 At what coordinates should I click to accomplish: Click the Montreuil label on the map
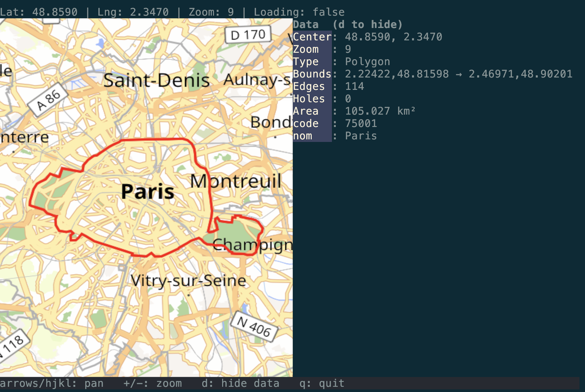236,181
